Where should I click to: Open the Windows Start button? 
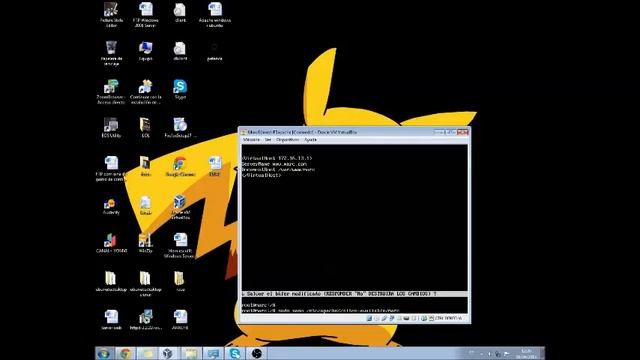tap(104, 353)
